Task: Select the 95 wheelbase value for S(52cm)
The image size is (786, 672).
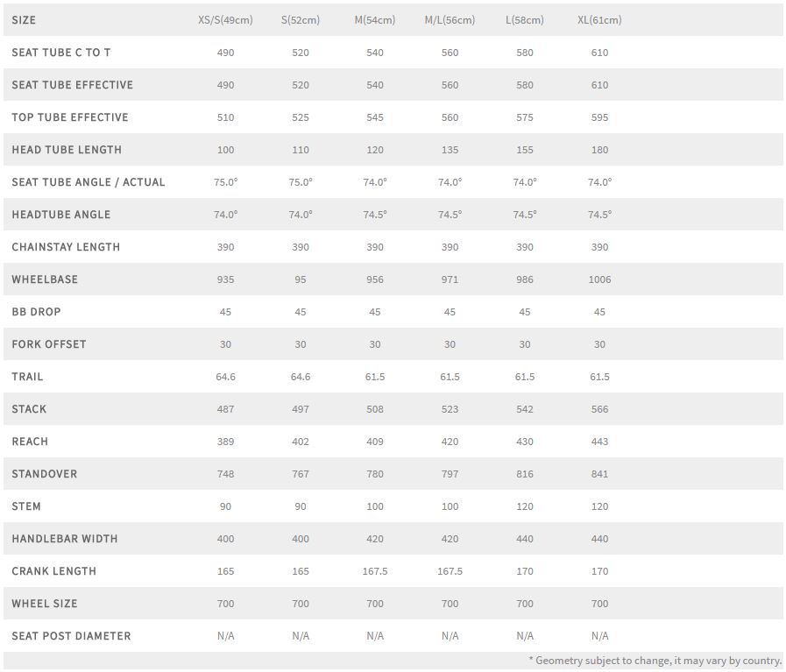Action: tap(301, 279)
